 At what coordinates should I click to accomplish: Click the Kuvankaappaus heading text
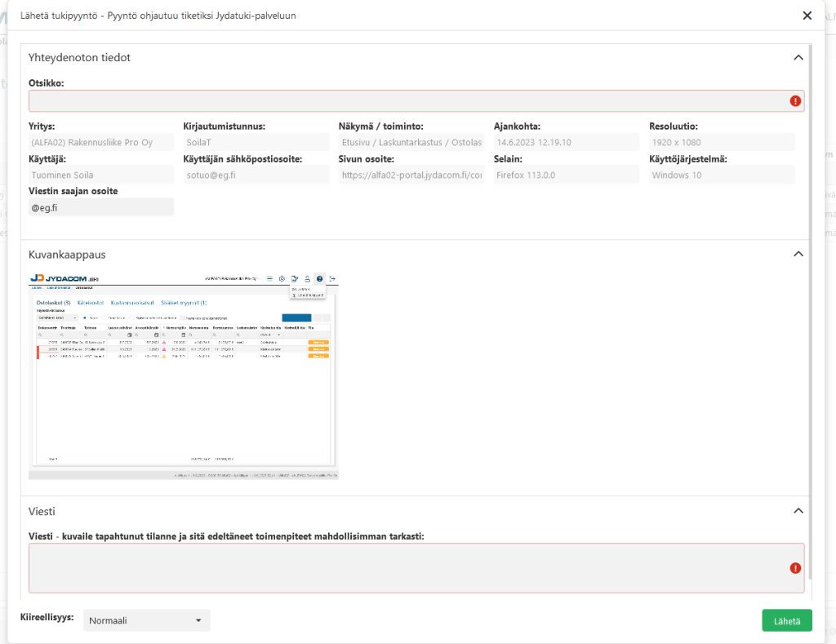[67, 255]
